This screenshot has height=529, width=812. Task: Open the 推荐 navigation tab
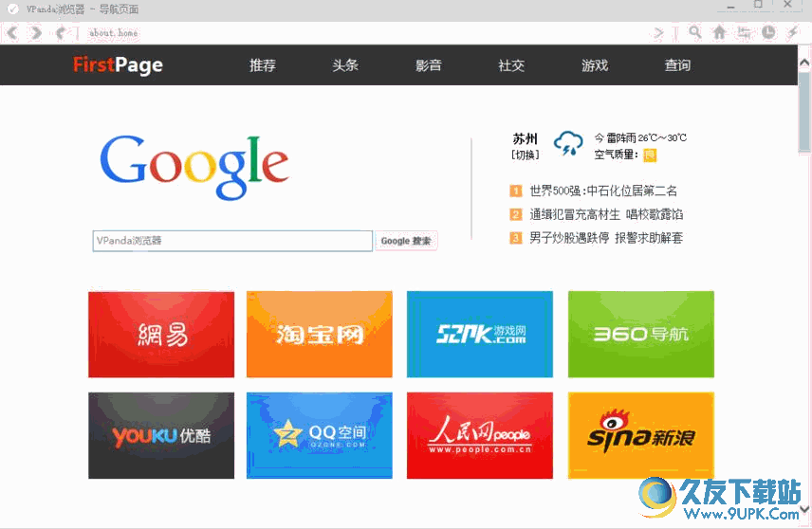[263, 65]
